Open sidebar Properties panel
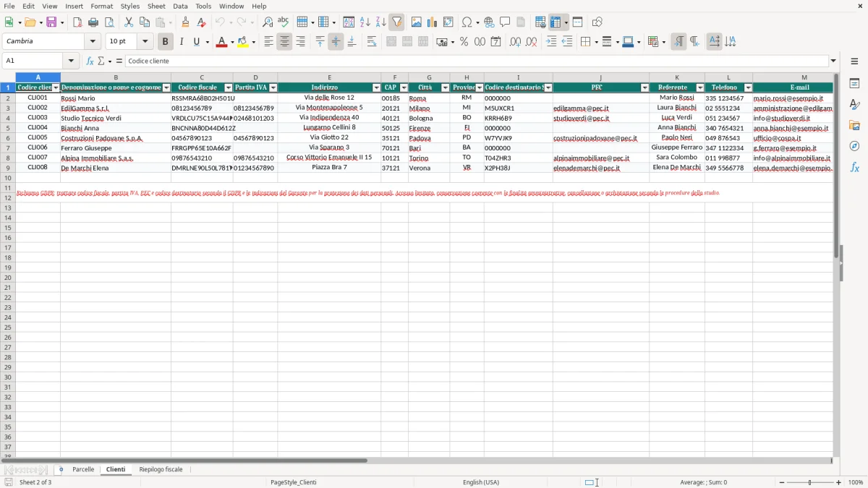The width and height of the screenshot is (868, 488). (854, 84)
